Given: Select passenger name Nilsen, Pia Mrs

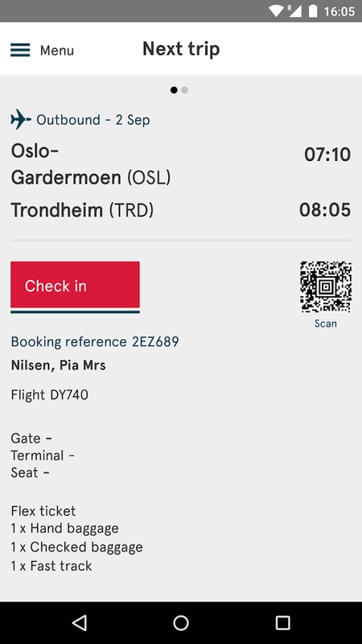Looking at the screenshot, I should tap(58, 365).
